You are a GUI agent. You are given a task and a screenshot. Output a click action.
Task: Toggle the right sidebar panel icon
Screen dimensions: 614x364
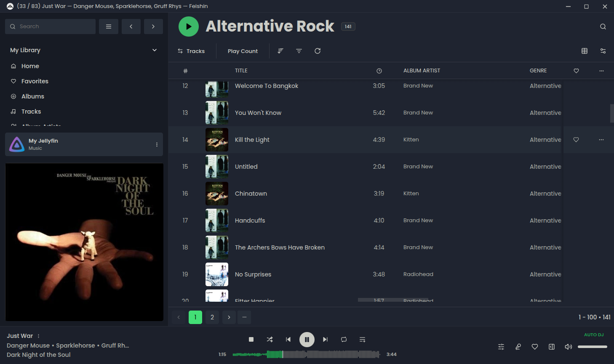[x=552, y=347]
